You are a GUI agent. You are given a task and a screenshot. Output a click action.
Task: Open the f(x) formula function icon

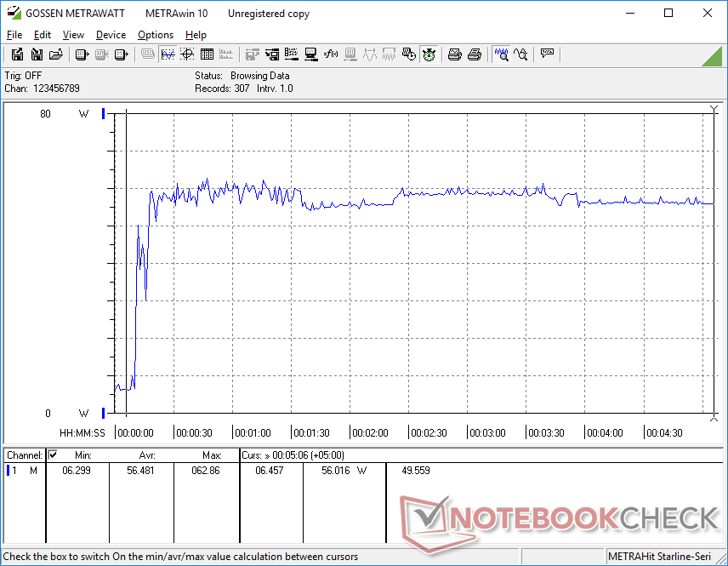pyautogui.click(x=331, y=54)
